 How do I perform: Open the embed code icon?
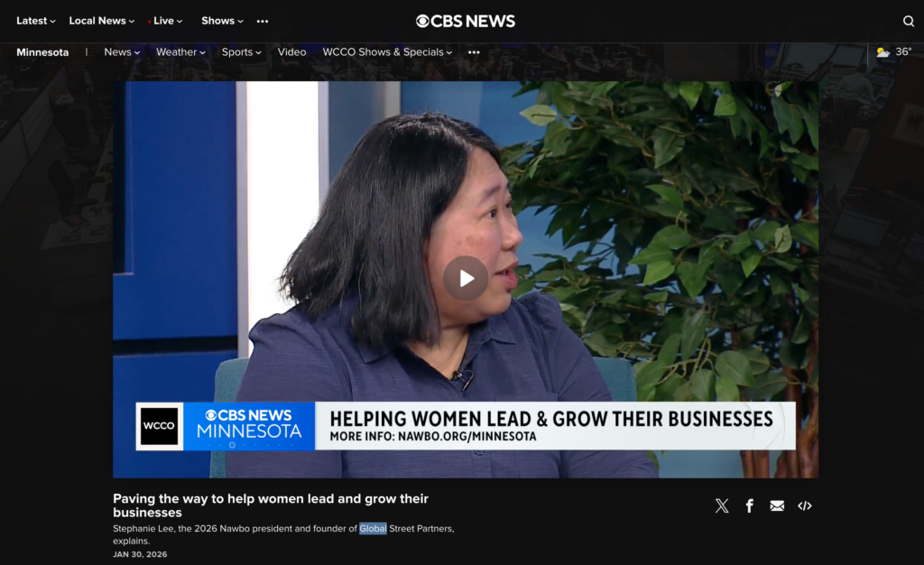point(804,505)
